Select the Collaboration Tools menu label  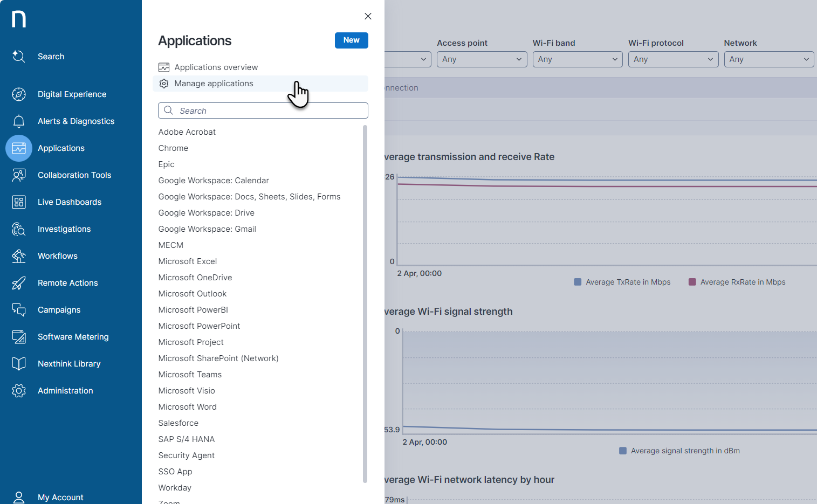(x=74, y=175)
